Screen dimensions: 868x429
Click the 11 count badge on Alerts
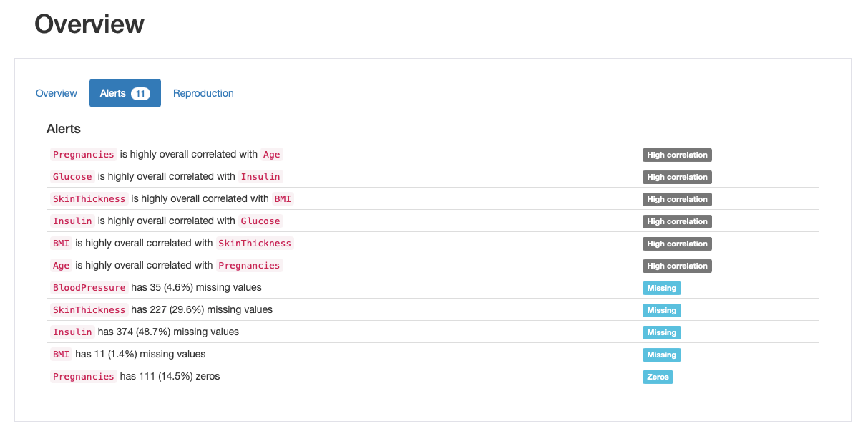point(140,94)
